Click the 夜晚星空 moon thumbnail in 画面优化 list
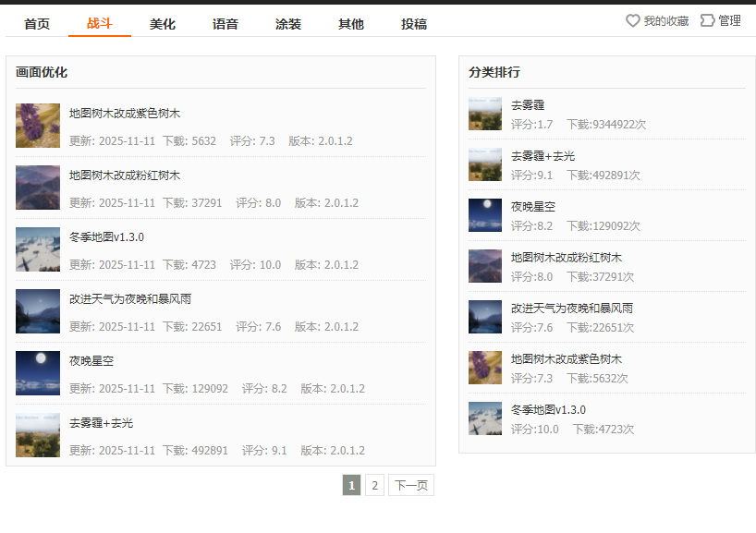 click(x=38, y=373)
